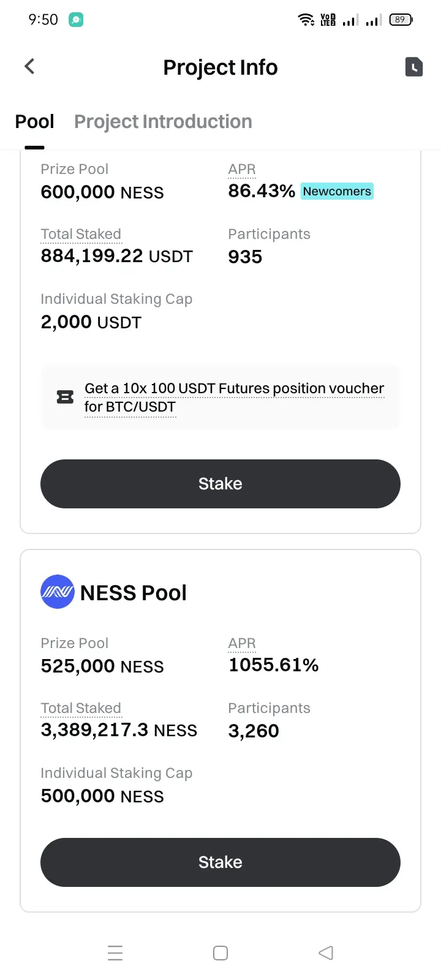Open the Project Introduction tab
This screenshot has height=980, width=441.
(x=163, y=122)
